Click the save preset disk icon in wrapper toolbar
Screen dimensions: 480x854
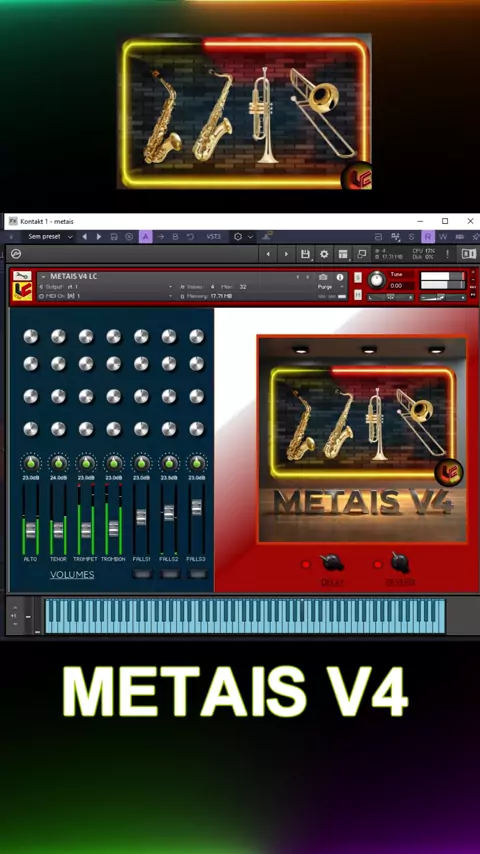click(114, 237)
